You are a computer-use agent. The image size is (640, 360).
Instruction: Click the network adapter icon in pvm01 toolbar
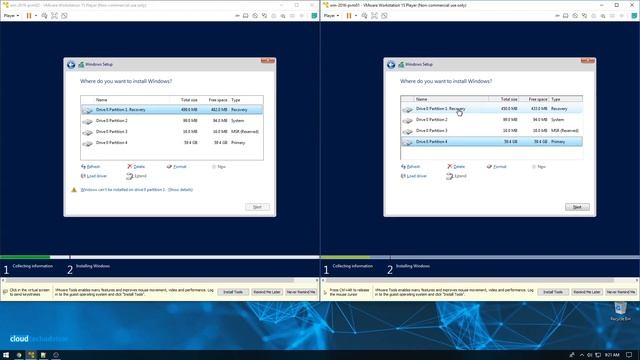pos(584,16)
